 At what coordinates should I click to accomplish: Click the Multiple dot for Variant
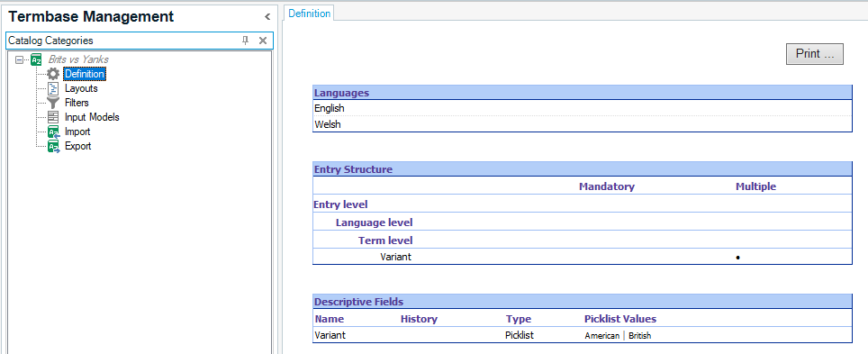(x=738, y=258)
